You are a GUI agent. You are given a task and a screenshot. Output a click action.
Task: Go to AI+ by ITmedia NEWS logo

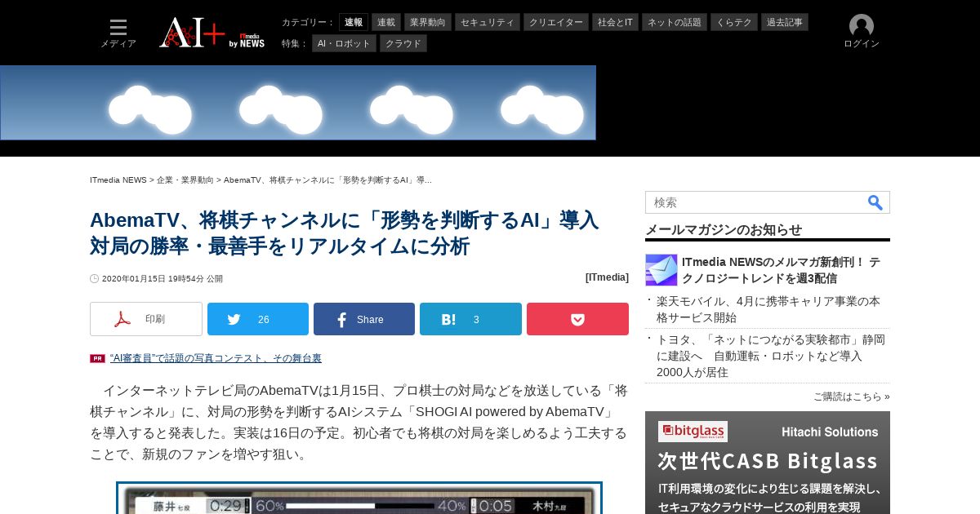[x=212, y=33]
